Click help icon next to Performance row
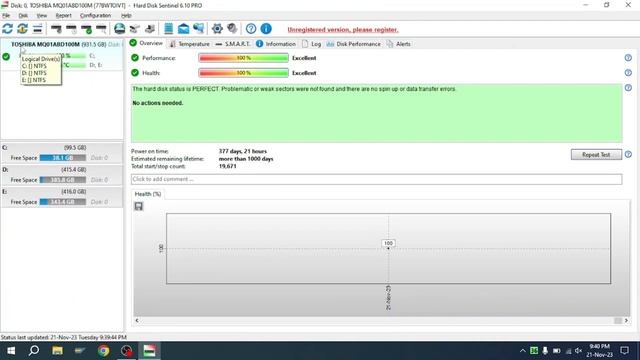 tap(628, 58)
